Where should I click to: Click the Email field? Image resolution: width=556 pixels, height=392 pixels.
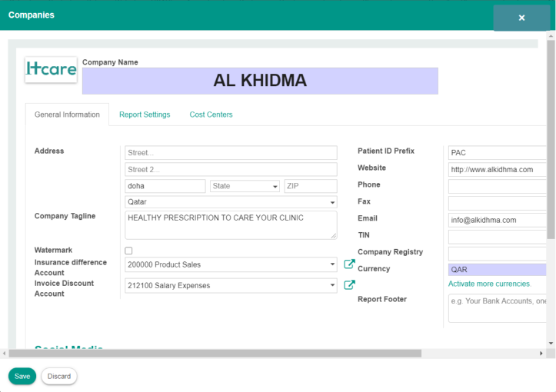tap(497, 220)
